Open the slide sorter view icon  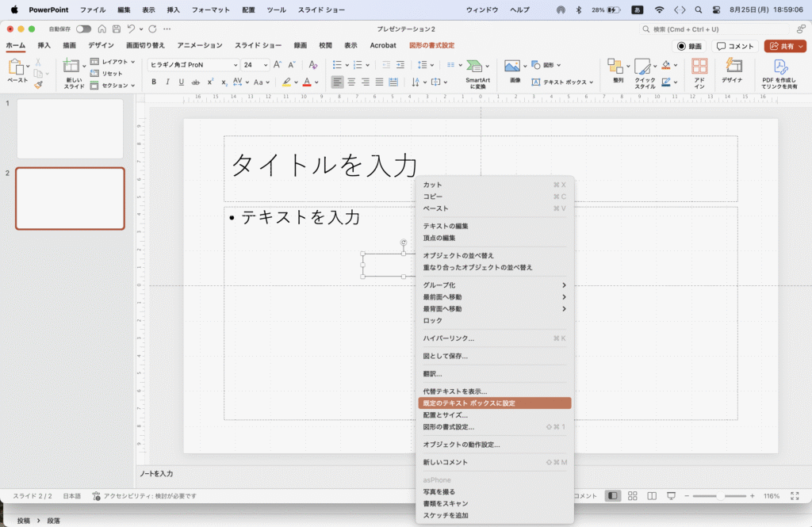click(x=632, y=496)
